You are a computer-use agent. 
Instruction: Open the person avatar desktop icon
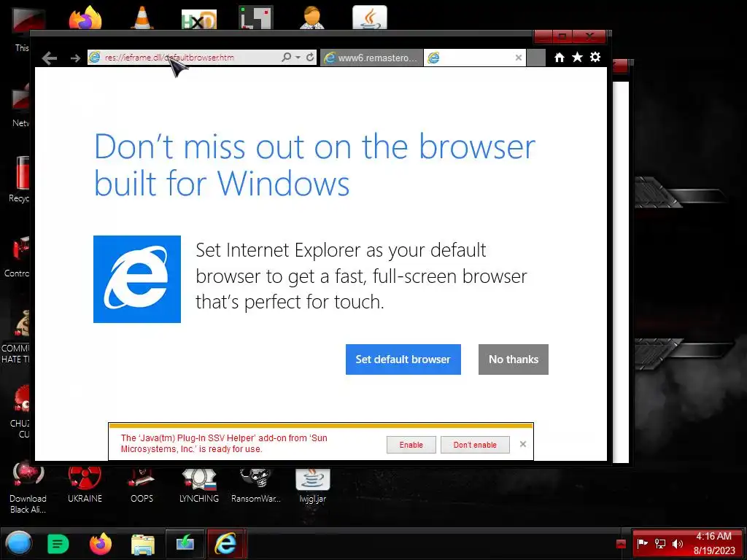[312, 17]
